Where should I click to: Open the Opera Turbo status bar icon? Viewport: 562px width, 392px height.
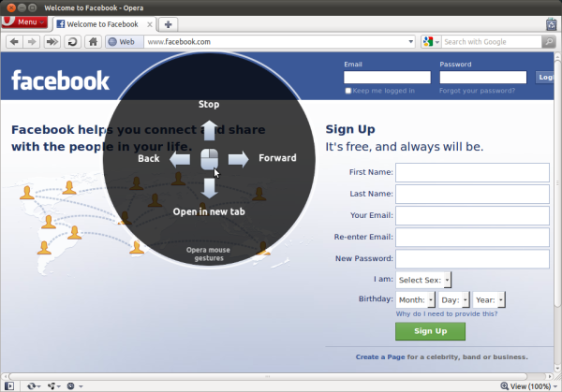pos(71,386)
